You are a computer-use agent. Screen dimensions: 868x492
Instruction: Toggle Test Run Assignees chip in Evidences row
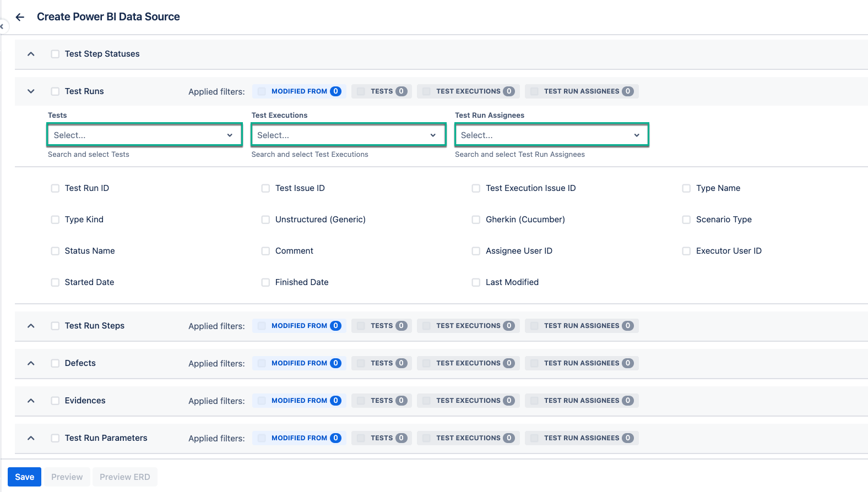(582, 401)
